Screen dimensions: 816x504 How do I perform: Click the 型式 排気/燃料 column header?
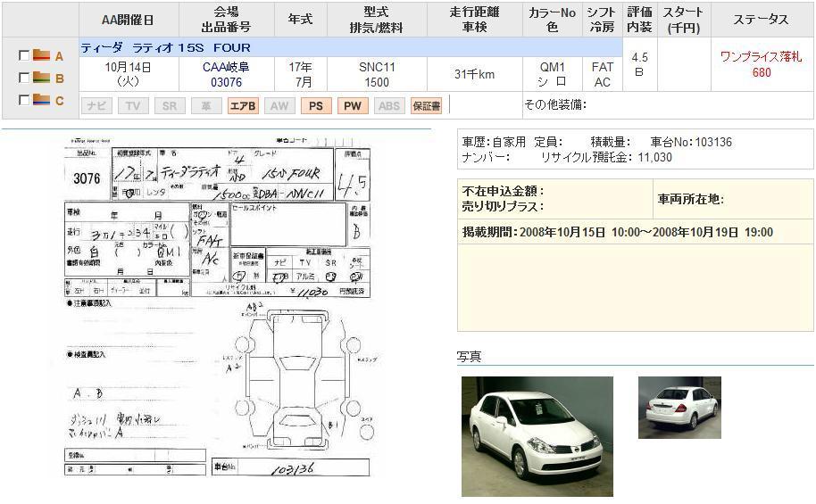pyautogui.click(x=377, y=20)
